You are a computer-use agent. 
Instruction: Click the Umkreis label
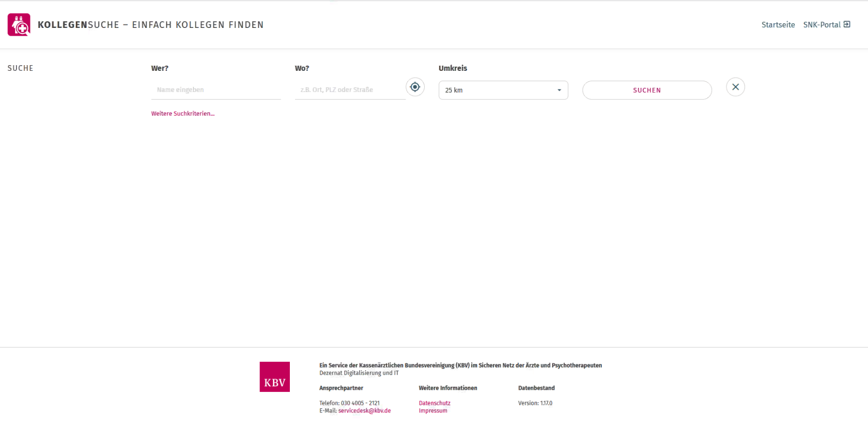[453, 68]
